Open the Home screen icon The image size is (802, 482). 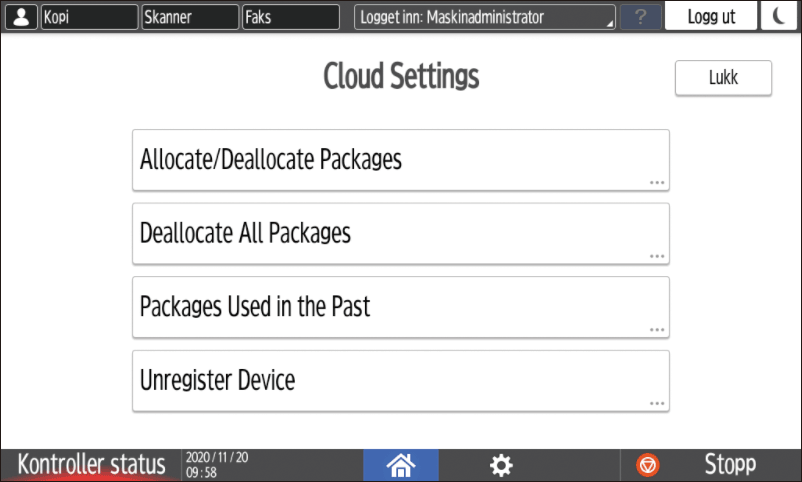click(400, 464)
